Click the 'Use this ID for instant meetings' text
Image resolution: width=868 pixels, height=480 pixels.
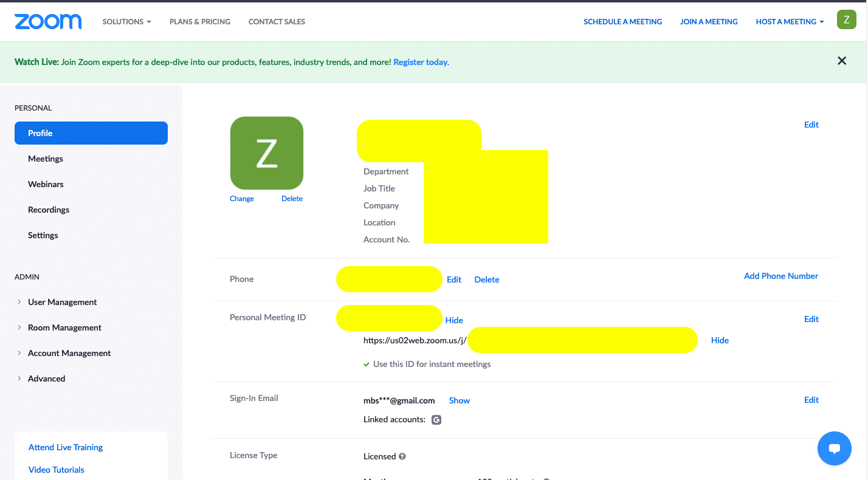pyautogui.click(x=432, y=364)
